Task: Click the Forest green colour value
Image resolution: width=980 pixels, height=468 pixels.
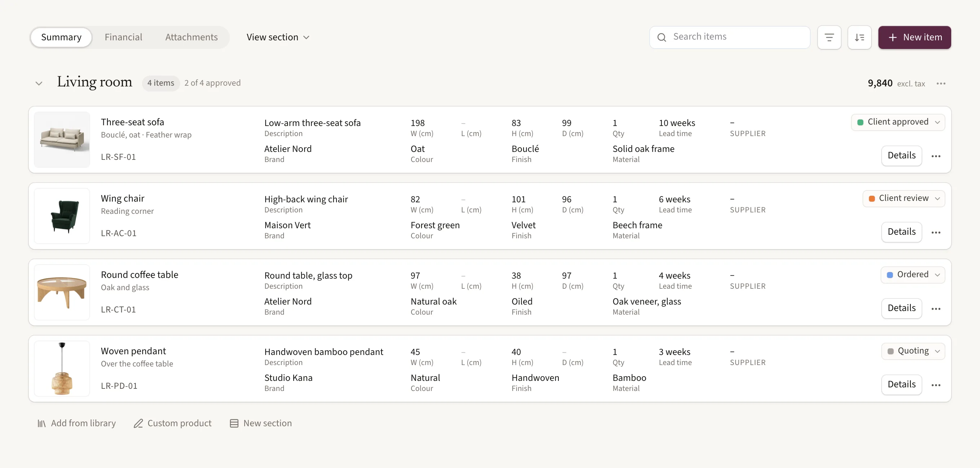Action: point(435,225)
